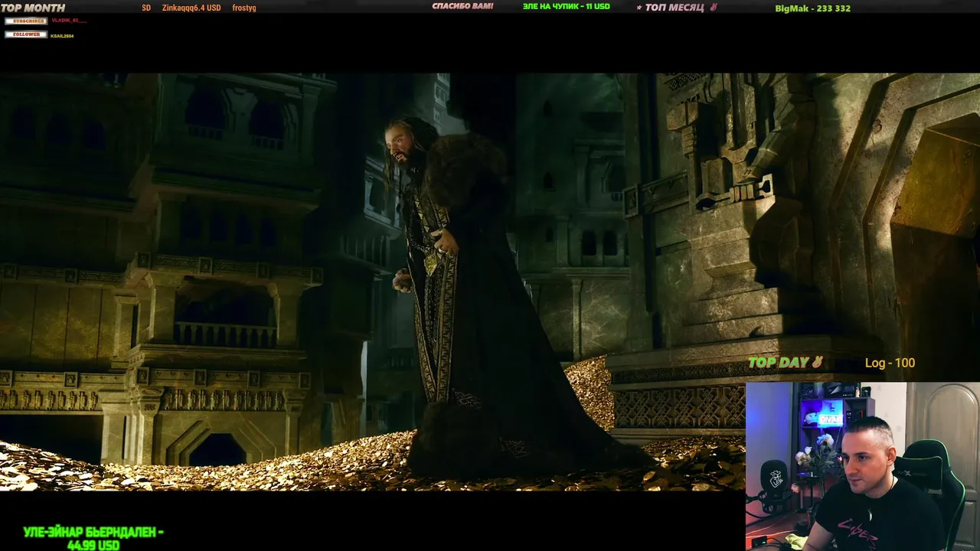980x551 pixels.
Task: Click the 'Zinkaqqq6.4 USD' donor entry
Action: (x=191, y=8)
